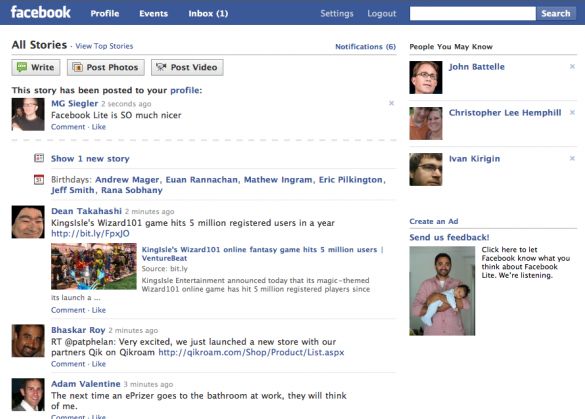
Task: View Top Stories link
Action: (104, 46)
